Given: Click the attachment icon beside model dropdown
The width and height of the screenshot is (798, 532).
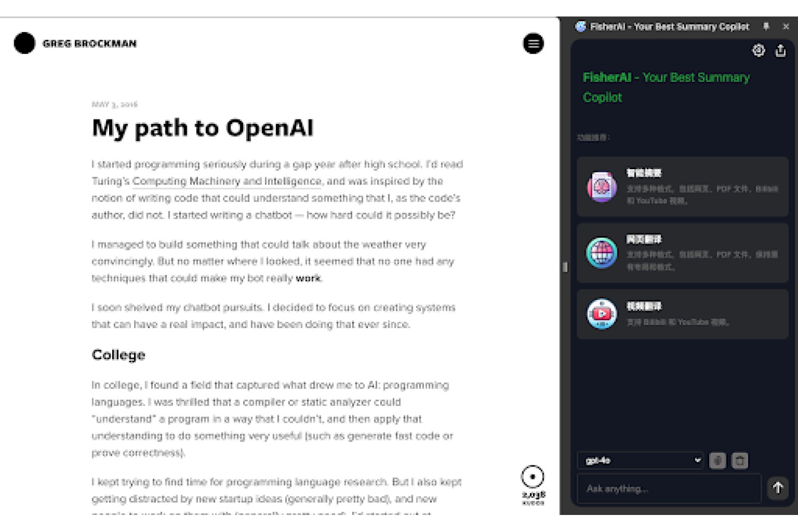Looking at the screenshot, I should coord(718,461).
